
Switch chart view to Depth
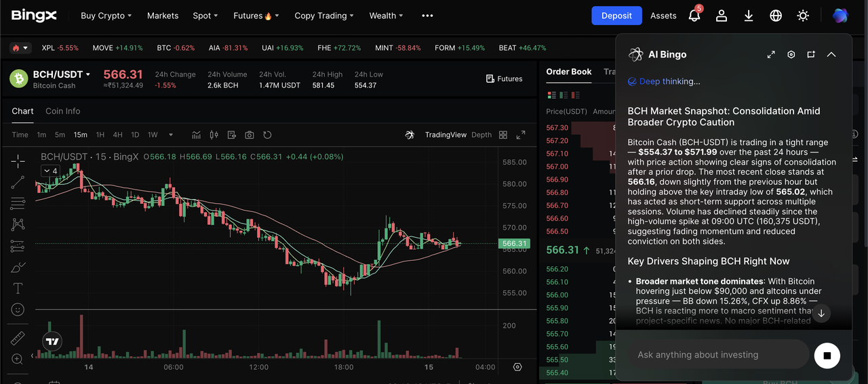(x=481, y=135)
